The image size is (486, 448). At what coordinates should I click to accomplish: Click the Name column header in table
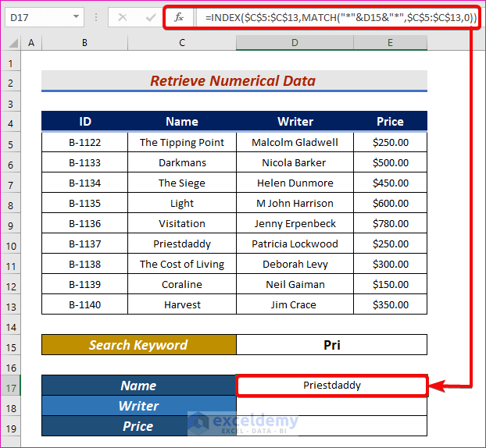[182, 121]
